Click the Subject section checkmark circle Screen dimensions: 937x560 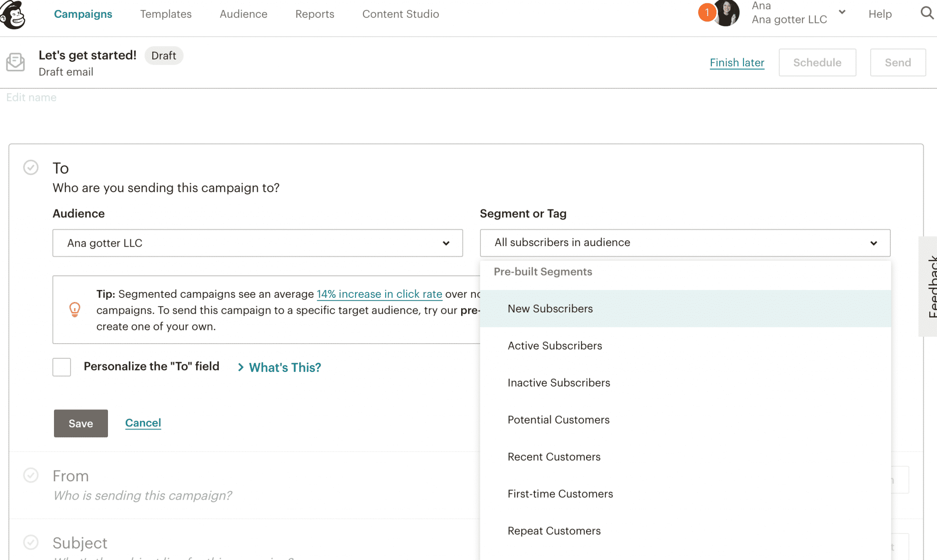click(x=31, y=542)
